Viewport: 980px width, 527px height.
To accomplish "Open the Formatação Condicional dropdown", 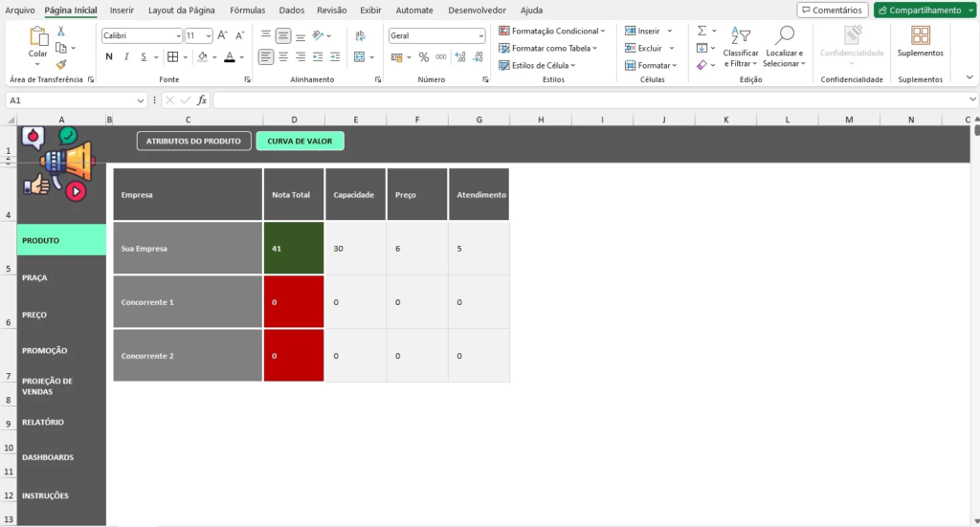I will [552, 32].
